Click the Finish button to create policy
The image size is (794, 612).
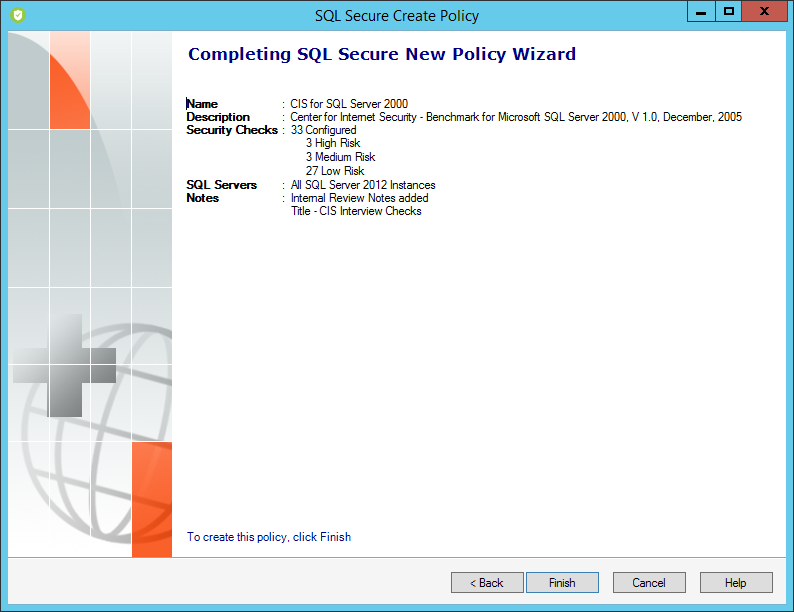(x=562, y=583)
